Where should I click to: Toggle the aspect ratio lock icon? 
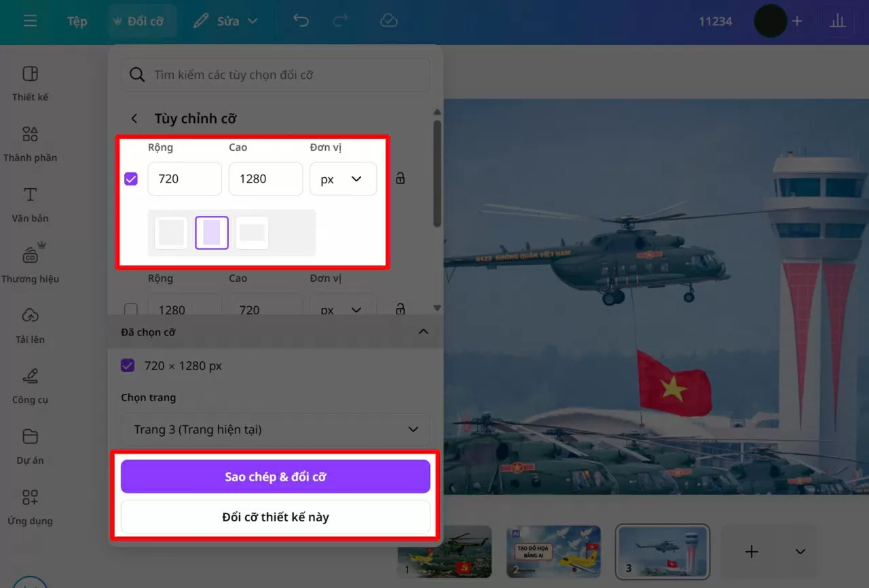click(400, 178)
